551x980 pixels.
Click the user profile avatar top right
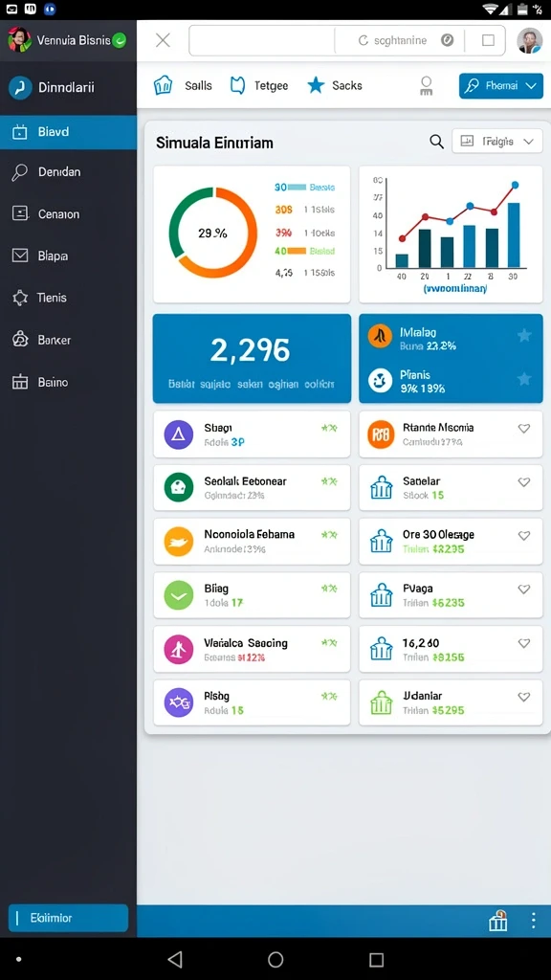pyautogui.click(x=530, y=40)
